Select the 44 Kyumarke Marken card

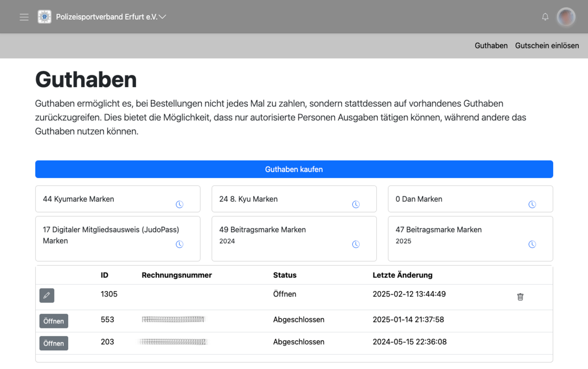click(x=98, y=199)
